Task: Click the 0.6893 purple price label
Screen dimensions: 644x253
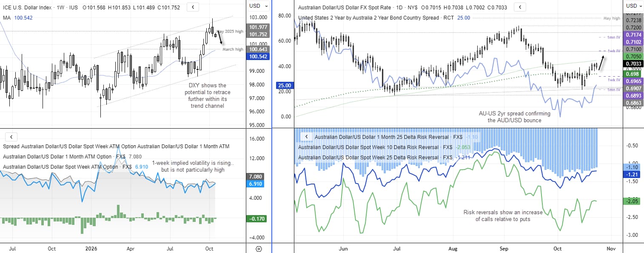Action: click(x=633, y=95)
